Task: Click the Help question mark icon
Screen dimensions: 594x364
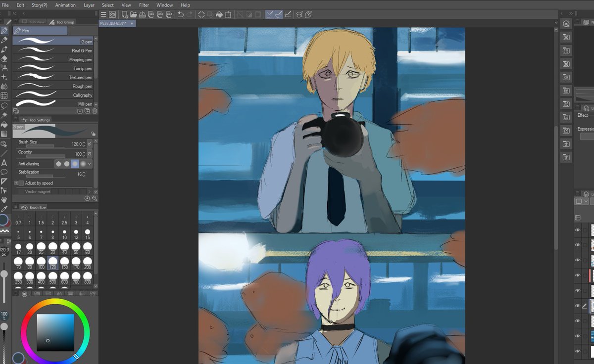Action: click(x=308, y=14)
